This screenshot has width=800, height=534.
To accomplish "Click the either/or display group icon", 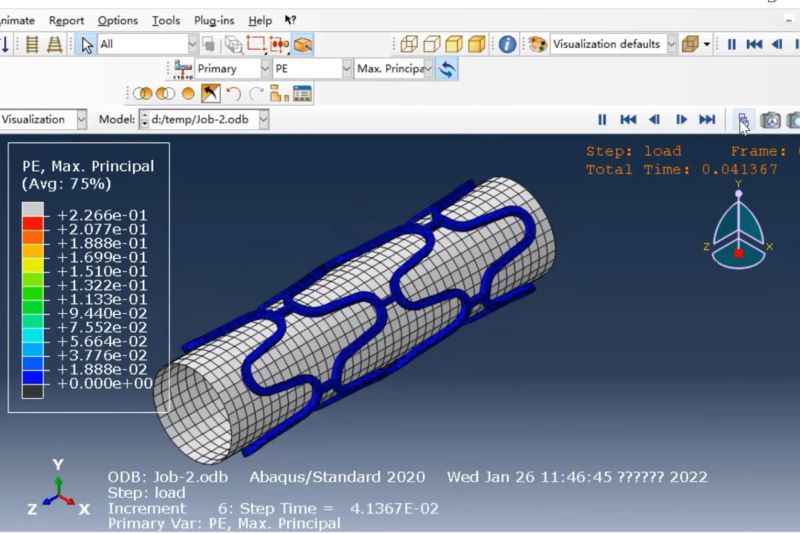I will tap(211, 93).
